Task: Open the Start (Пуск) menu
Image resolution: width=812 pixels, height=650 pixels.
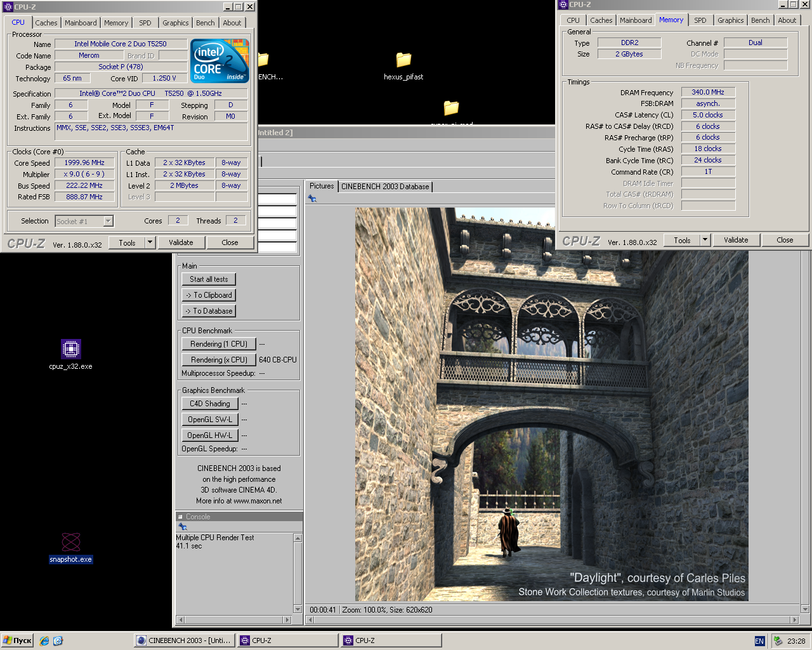Action: [17, 640]
